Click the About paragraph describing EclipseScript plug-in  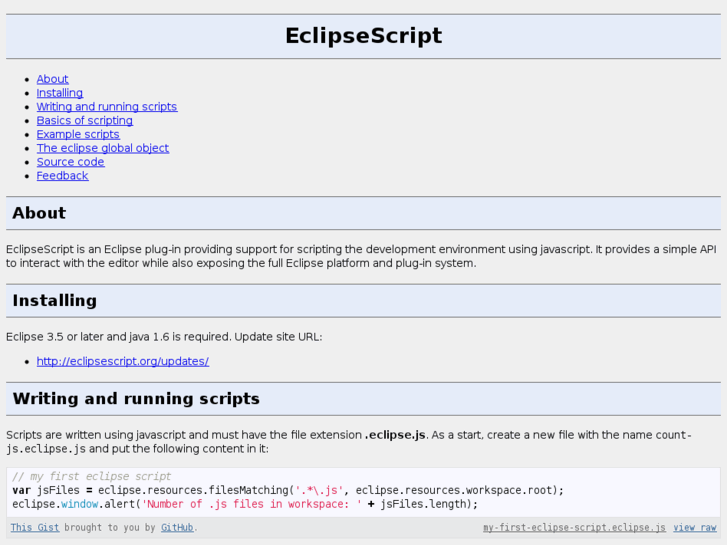pos(362,256)
